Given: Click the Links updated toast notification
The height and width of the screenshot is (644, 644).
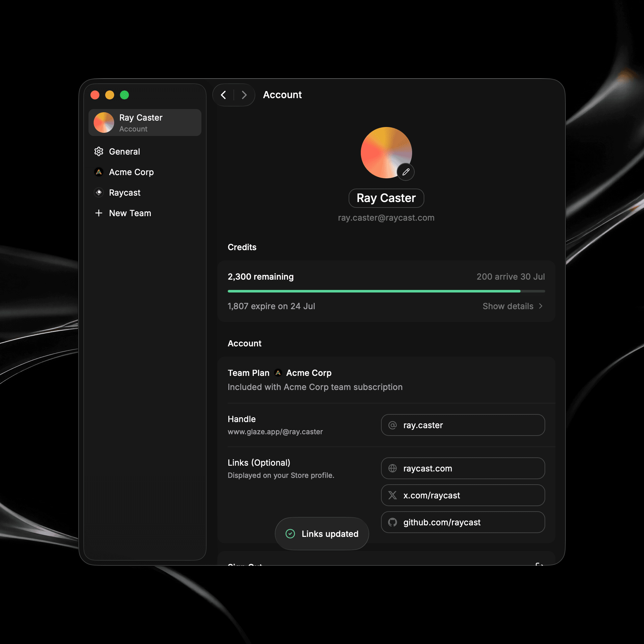Looking at the screenshot, I should pyautogui.click(x=322, y=534).
